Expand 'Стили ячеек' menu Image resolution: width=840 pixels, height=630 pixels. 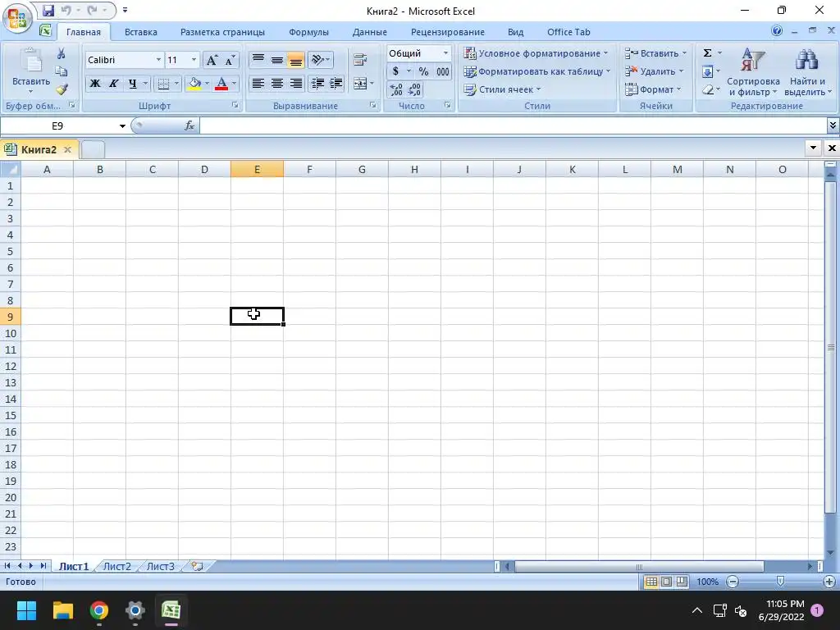point(503,89)
